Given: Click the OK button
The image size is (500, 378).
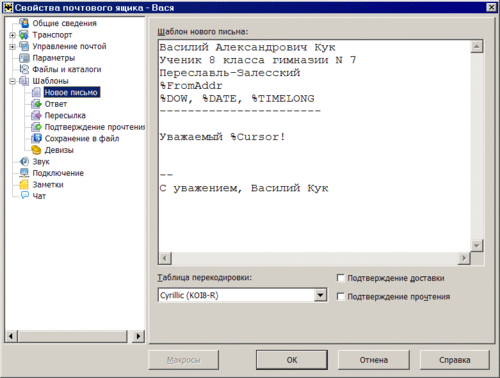Looking at the screenshot, I should click(292, 360).
